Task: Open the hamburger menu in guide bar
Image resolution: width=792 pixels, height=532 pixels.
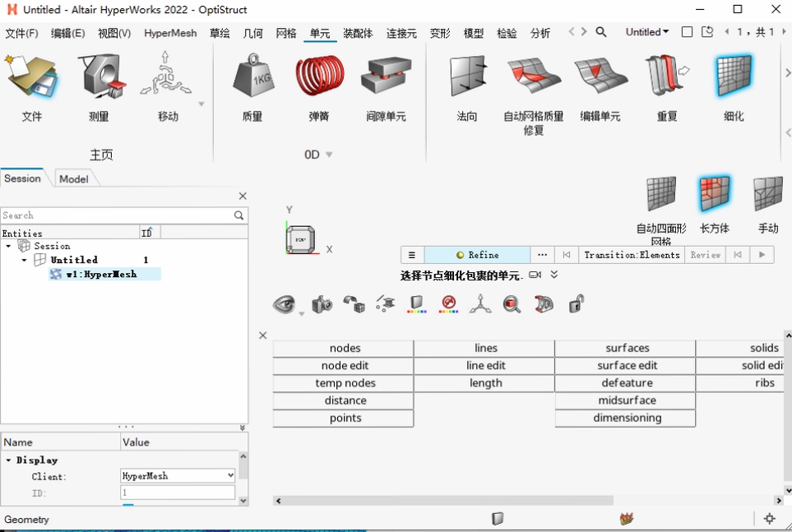Action: coord(412,255)
